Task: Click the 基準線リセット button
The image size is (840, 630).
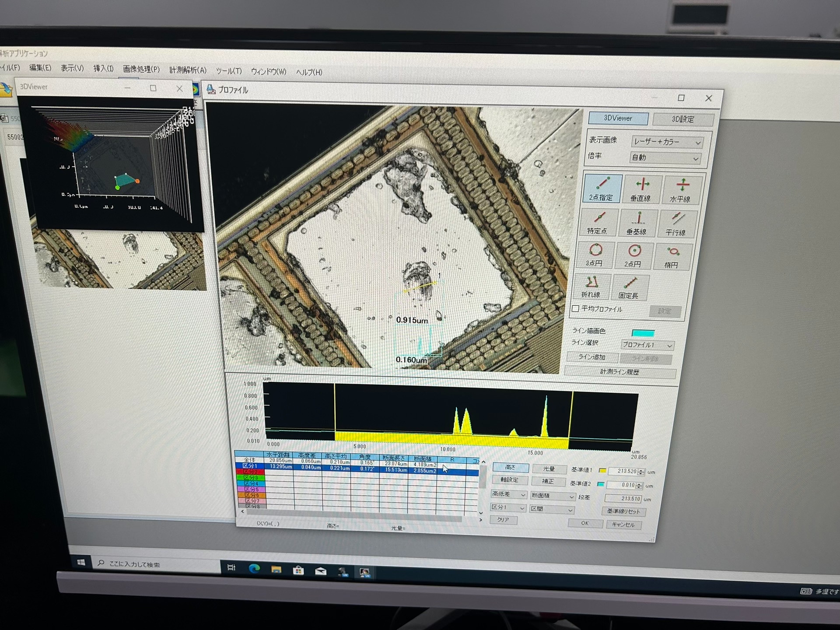Action: (623, 511)
